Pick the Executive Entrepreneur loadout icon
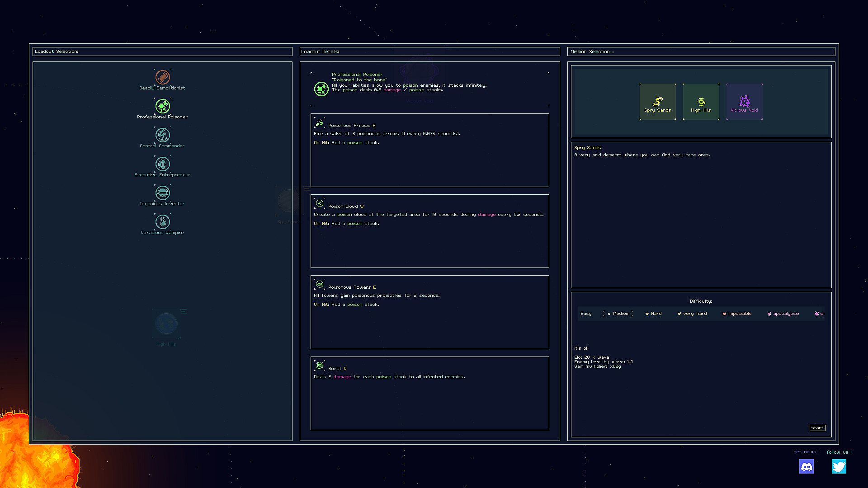This screenshot has height=488, width=868. coord(163,164)
